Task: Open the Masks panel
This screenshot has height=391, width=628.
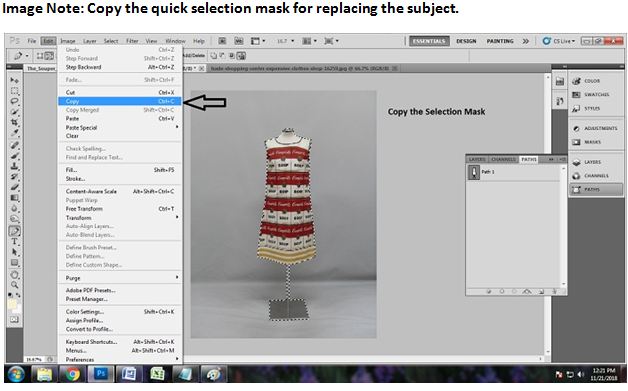Action: click(587, 142)
